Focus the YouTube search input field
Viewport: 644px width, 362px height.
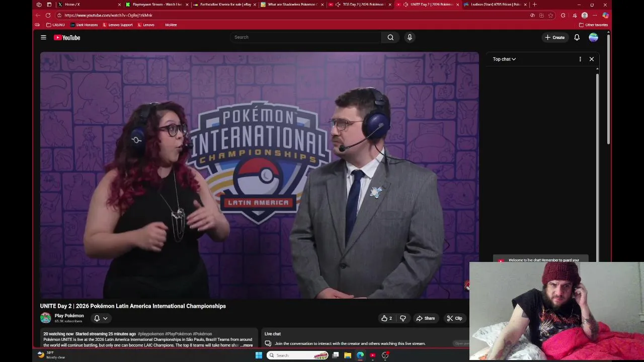(306, 37)
